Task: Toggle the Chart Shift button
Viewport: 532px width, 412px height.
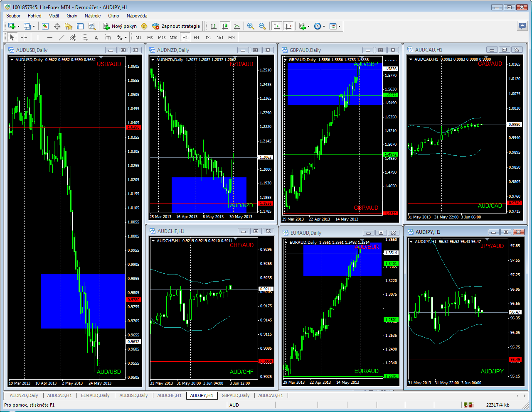Action: tap(288, 26)
